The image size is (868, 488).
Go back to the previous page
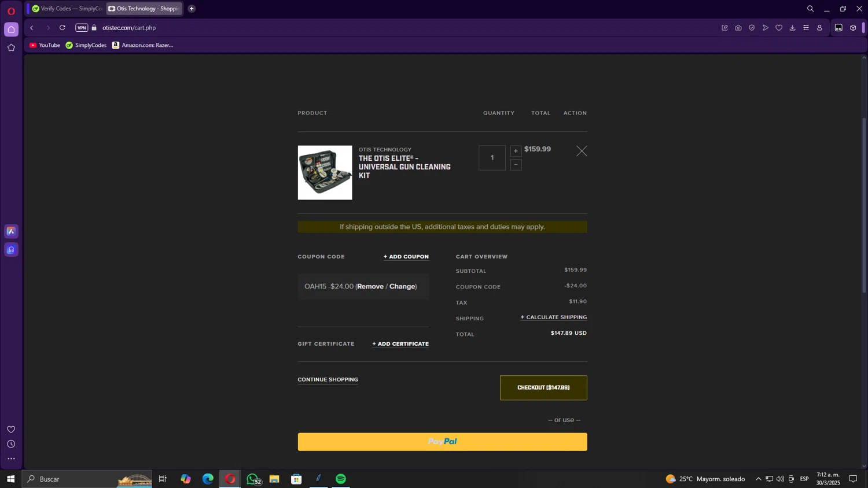coord(32,28)
